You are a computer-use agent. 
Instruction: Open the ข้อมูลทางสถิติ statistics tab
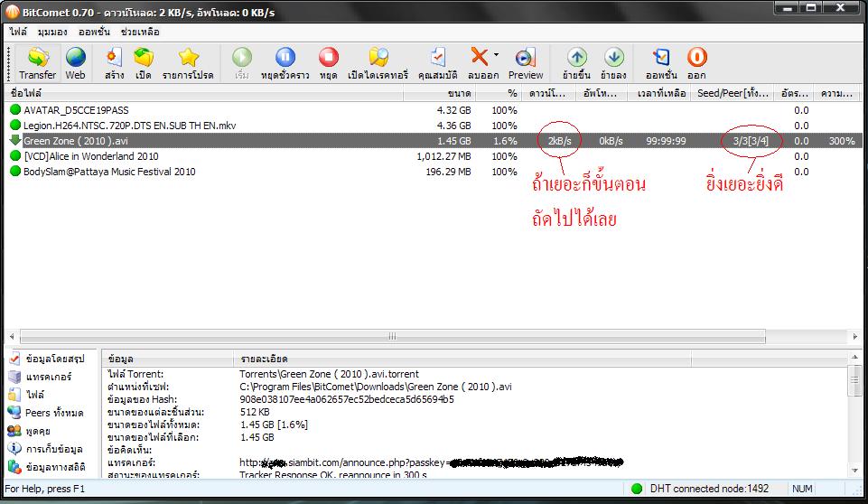pos(48,468)
